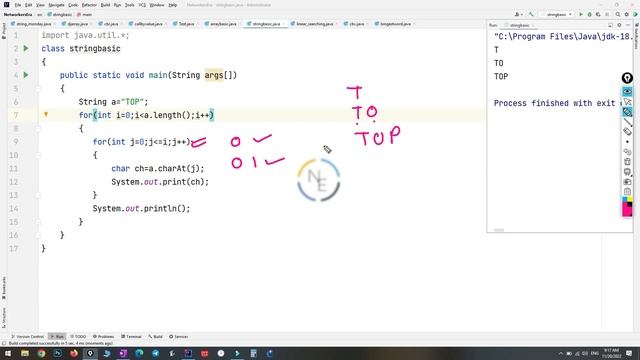Collapse the main method fold marker at line 5
Viewport: 640px width, 360px height.
click(38, 89)
